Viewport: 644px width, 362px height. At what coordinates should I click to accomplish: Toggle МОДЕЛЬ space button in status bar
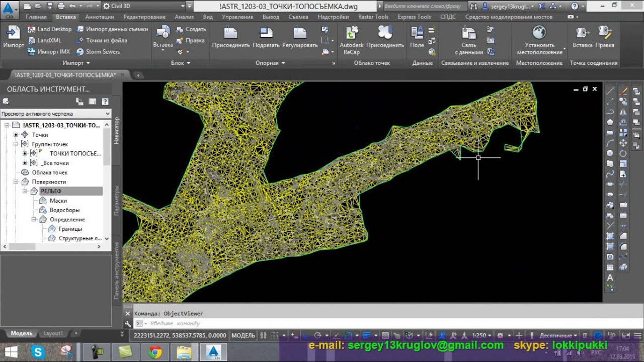point(243,335)
